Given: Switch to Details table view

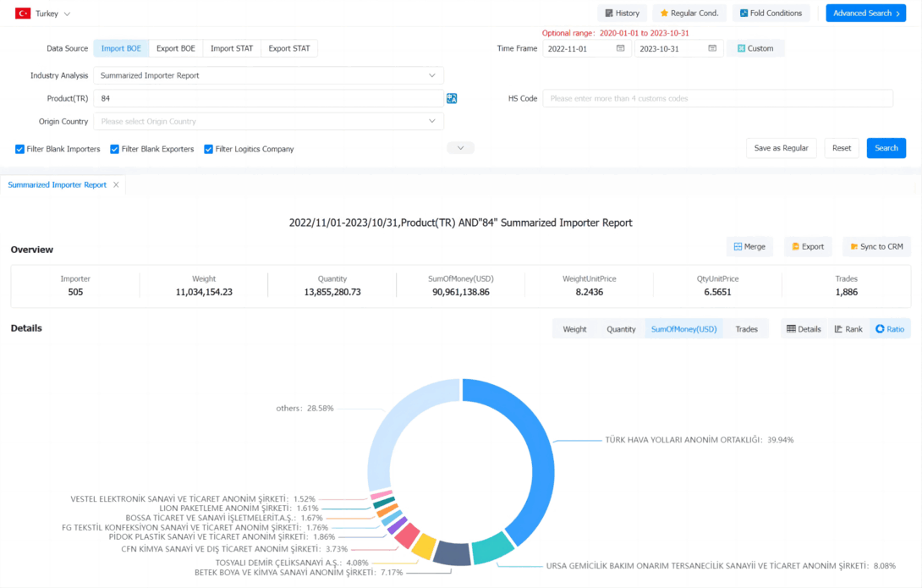Looking at the screenshot, I should coord(804,329).
